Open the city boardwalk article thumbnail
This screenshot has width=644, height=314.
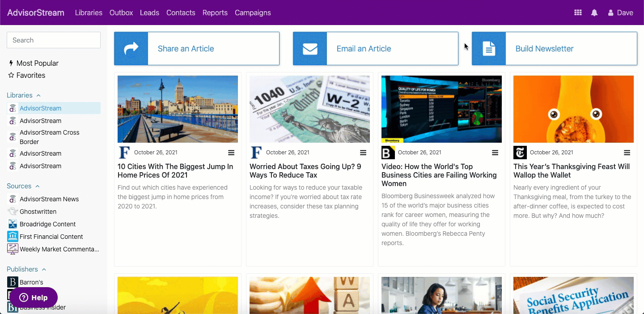178,109
